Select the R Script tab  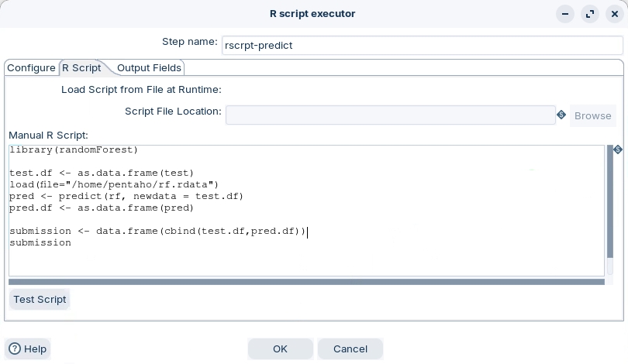[81, 68]
